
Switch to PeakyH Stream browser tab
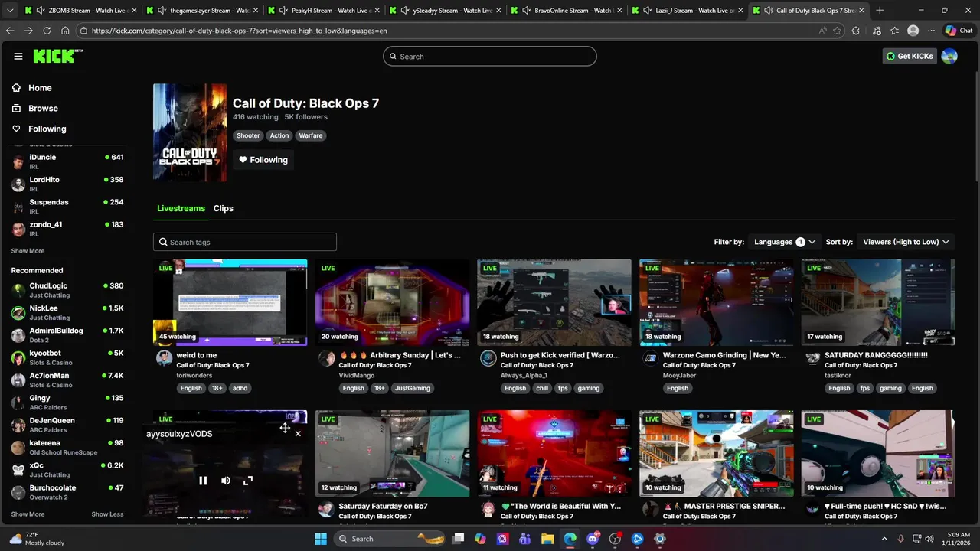324,11
